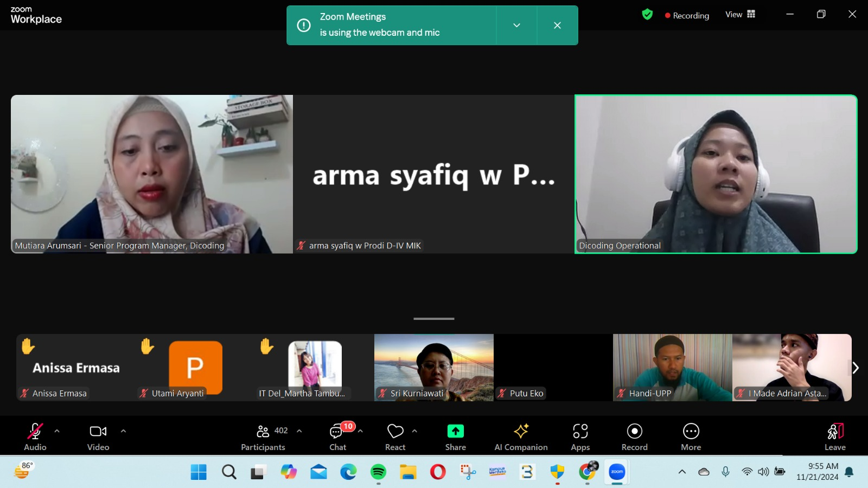Open AI Companion
This screenshot has width=868, height=488.
(x=521, y=436)
